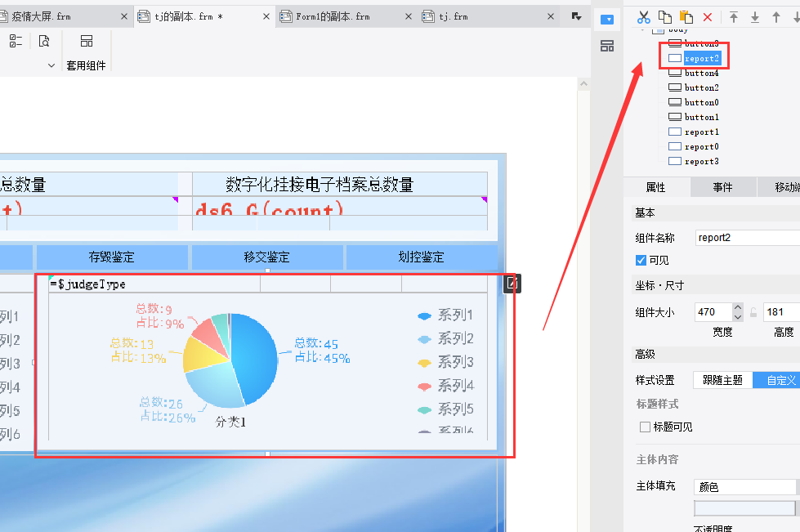This screenshot has width=800, height=532.
Task: Toggle 系列3 legend item in pie chart
Action: click(x=445, y=362)
